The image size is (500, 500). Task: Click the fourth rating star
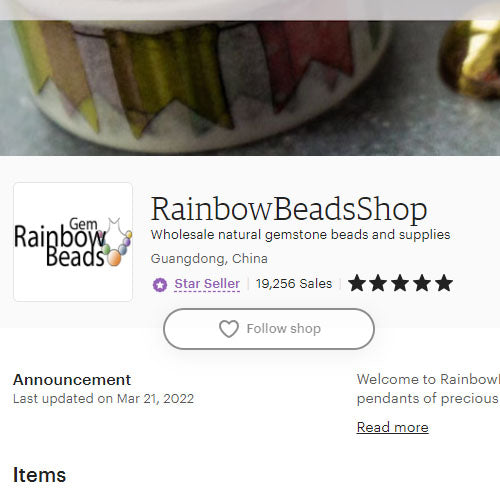pyautogui.click(x=422, y=283)
